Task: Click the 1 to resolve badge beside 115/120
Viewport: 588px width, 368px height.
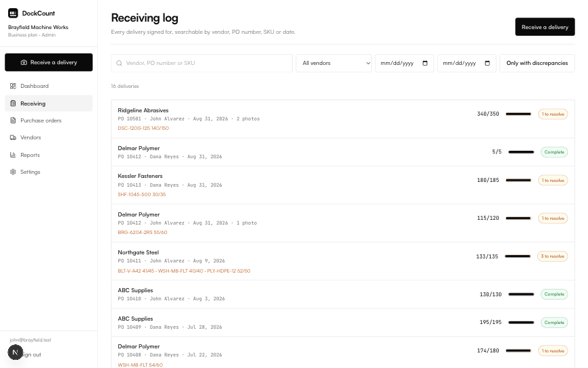Action: pos(553,218)
